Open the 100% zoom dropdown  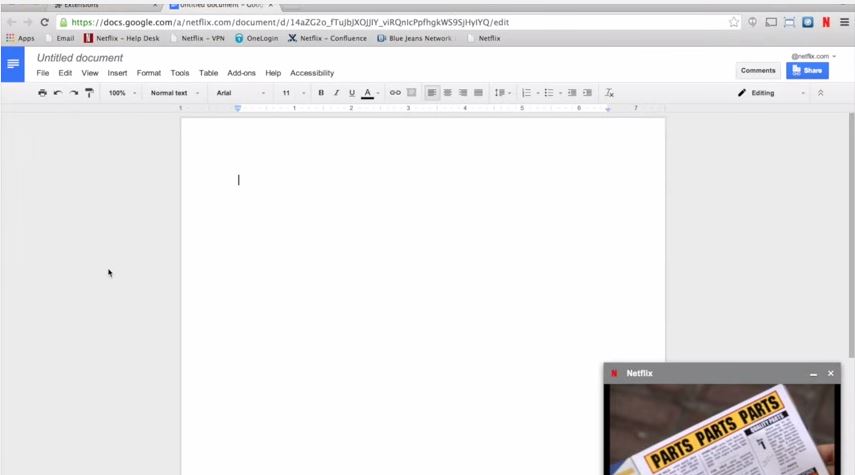[x=122, y=93]
